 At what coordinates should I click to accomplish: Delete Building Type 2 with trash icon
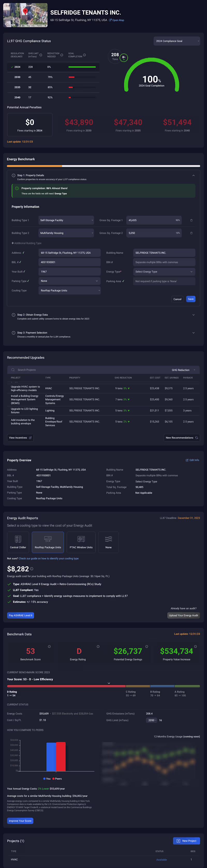click(191, 233)
